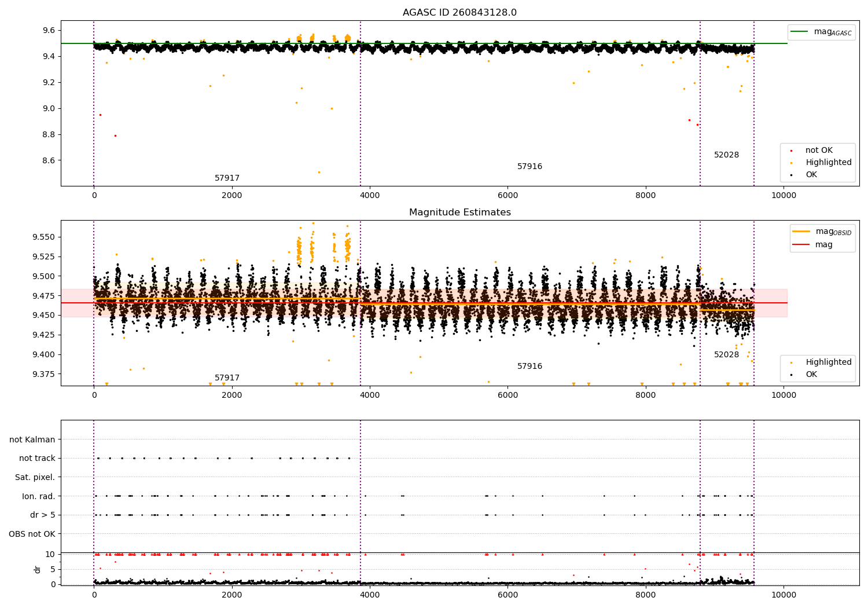This screenshot has width=868, height=608.
Task: Click x-axis tick 8000 under Magnitude Estimates plot
Action: pyautogui.click(x=645, y=395)
